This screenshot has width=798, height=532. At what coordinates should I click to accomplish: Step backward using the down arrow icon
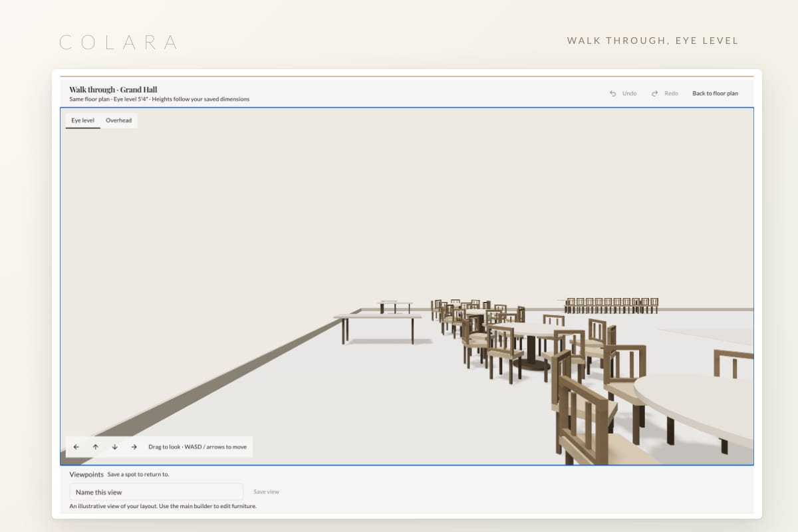tap(115, 447)
